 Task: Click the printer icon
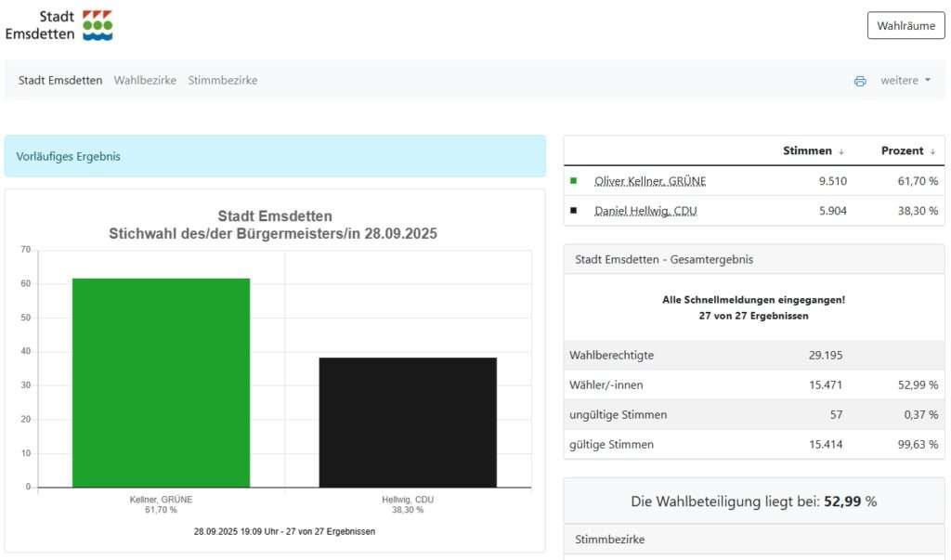tap(860, 81)
